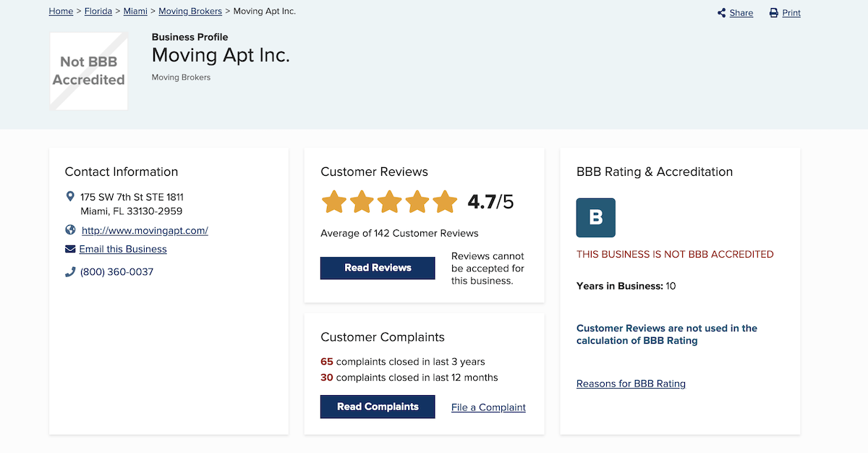Click the Share link text
Image resolution: width=868 pixels, height=453 pixels.
(x=741, y=13)
